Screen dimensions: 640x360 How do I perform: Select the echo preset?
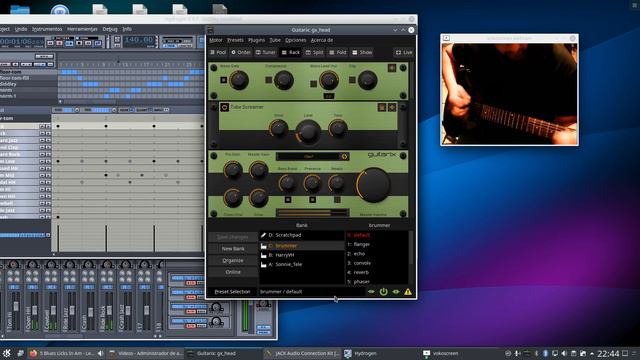[x=377, y=254]
